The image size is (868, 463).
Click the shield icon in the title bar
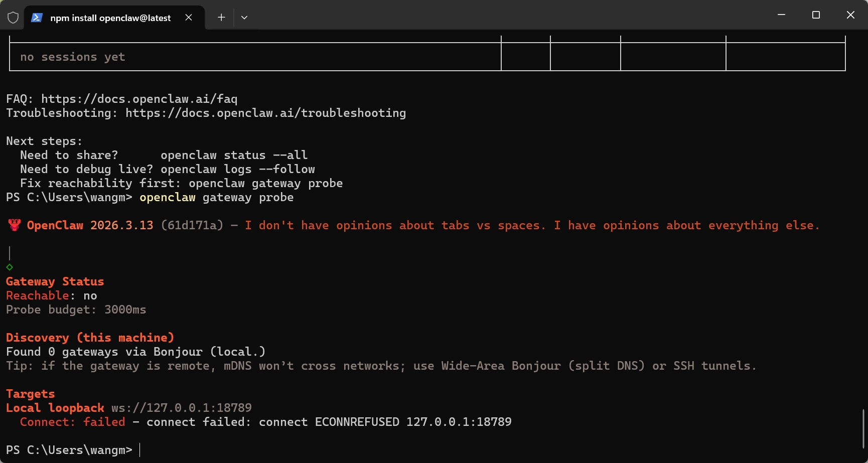click(x=13, y=18)
